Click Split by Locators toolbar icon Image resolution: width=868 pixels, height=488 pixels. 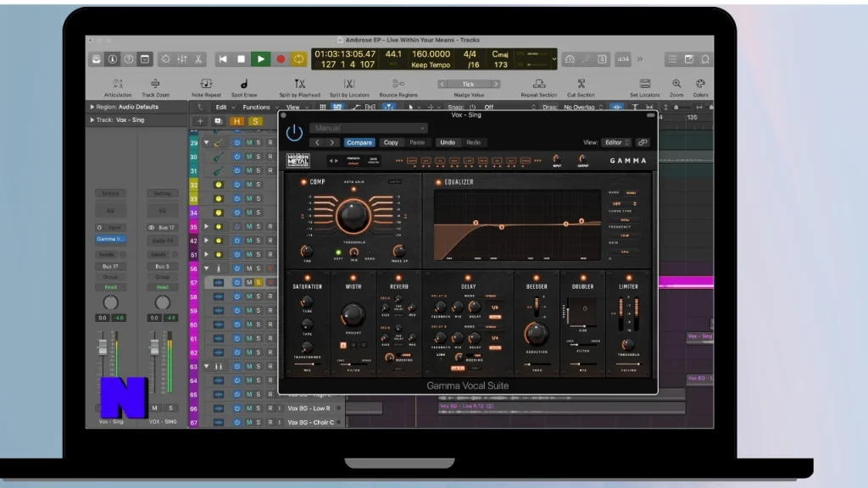point(348,84)
